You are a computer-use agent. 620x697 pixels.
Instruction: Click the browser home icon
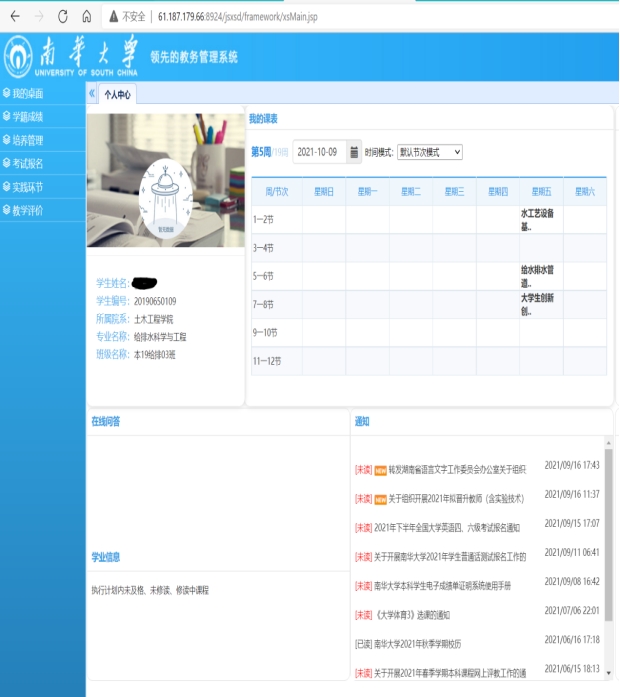pyautogui.click(x=87, y=16)
